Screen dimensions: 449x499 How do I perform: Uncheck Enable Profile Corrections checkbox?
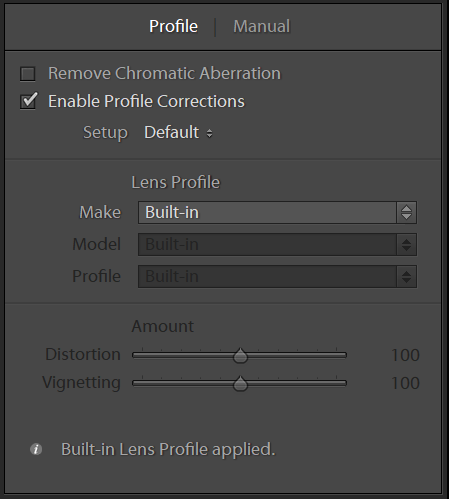point(28,101)
